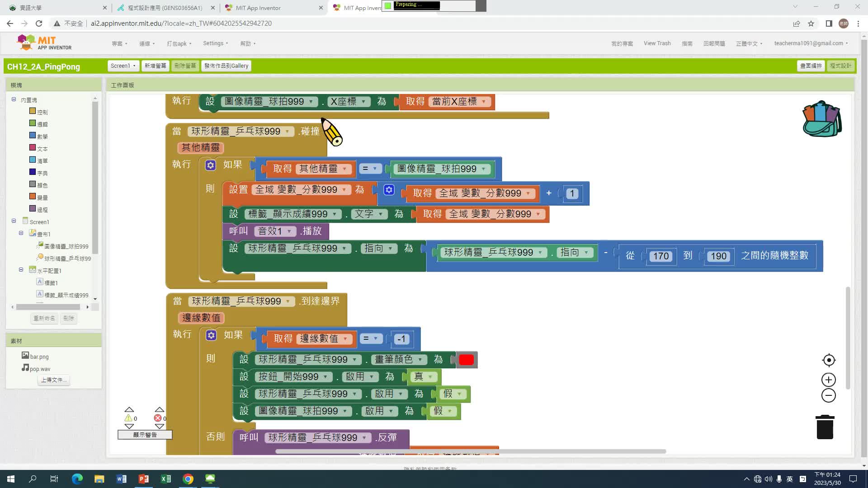Image resolution: width=868 pixels, height=488 pixels.
Task: Click the red error count icon
Action: pyautogui.click(x=158, y=418)
